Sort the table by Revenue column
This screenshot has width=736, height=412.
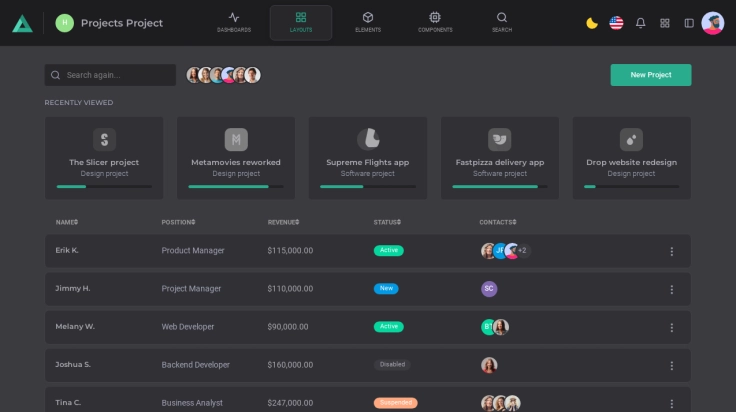[283, 222]
